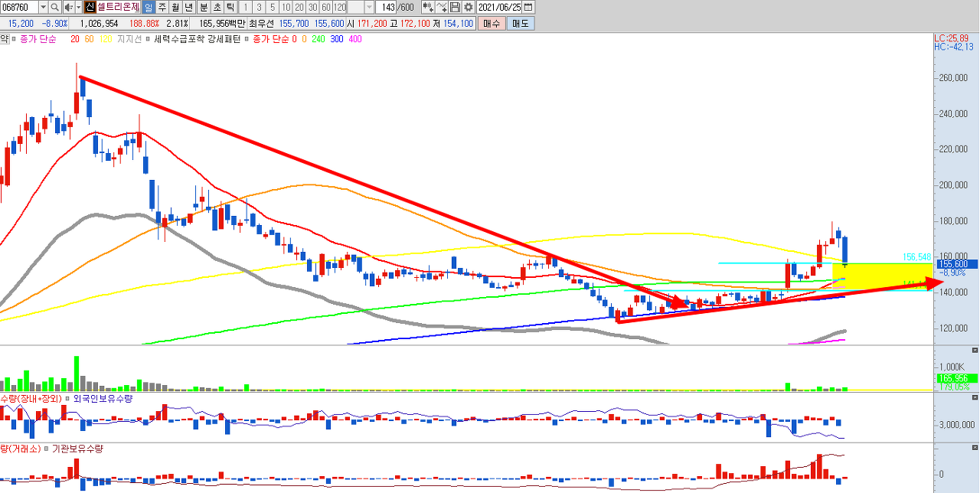This screenshot has width=980, height=493.
Task: Click the 매수 buy button
Action: coord(492,23)
